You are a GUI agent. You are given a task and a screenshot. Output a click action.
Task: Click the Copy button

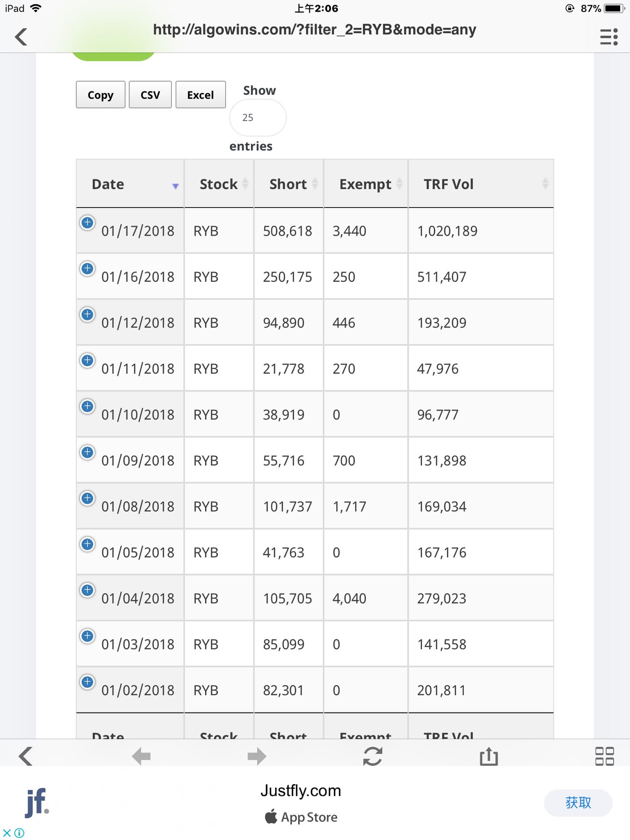[x=100, y=95]
